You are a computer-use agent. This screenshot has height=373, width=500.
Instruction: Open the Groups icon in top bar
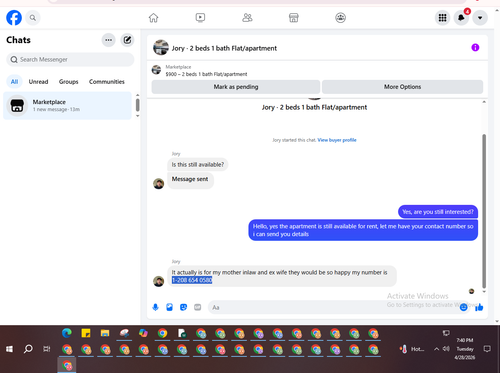[340, 18]
